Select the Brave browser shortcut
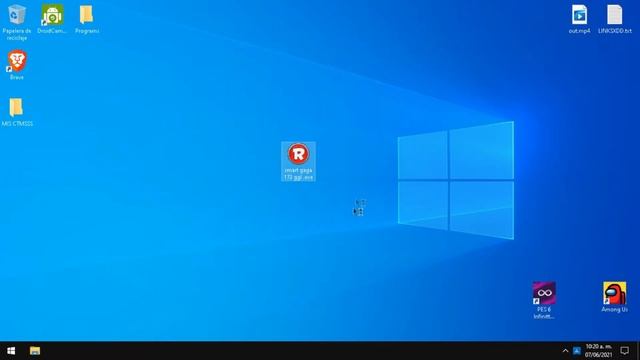 point(17,64)
